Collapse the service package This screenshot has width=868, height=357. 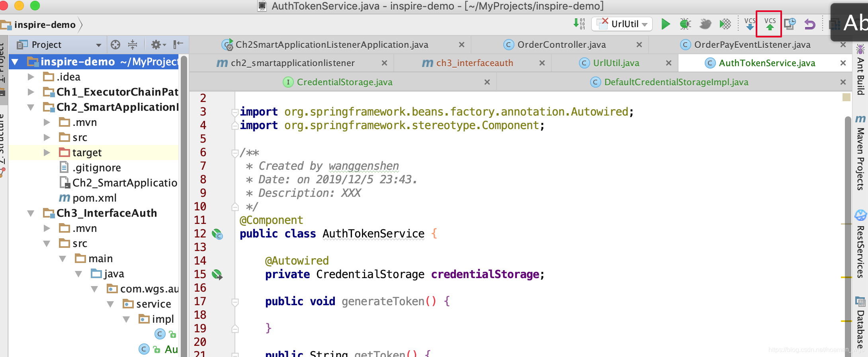tap(110, 304)
